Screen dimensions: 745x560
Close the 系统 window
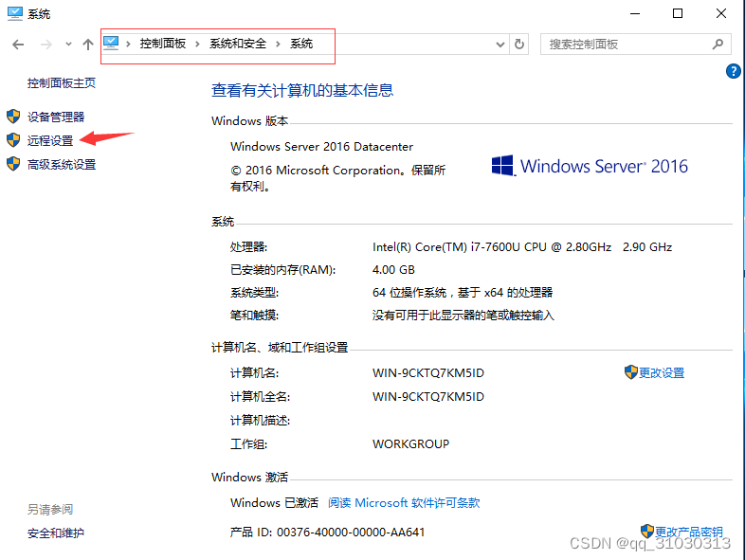[721, 14]
